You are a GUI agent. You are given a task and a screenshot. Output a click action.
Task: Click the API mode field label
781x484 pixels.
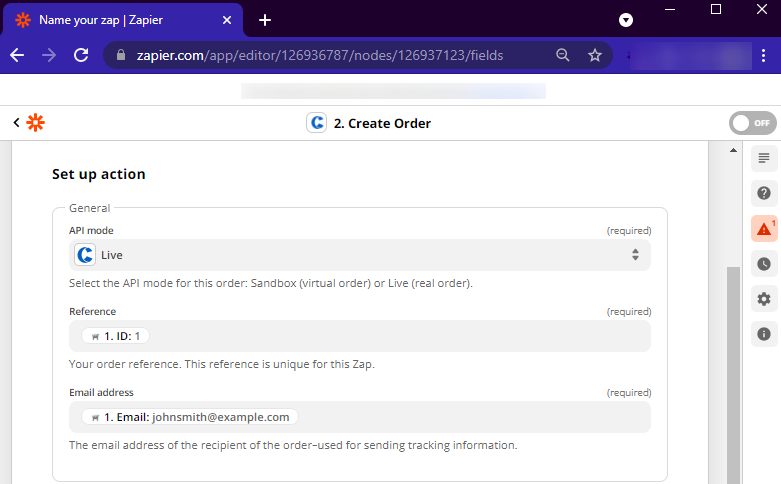pyautogui.click(x=91, y=231)
